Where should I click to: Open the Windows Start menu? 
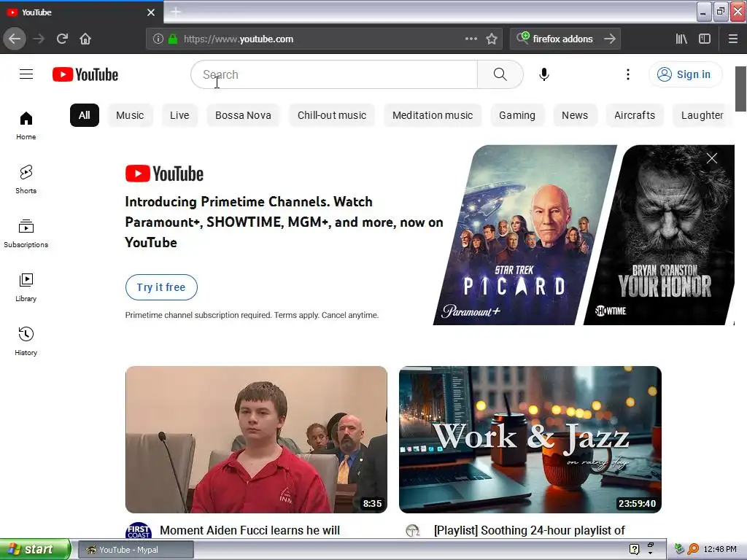point(35,550)
